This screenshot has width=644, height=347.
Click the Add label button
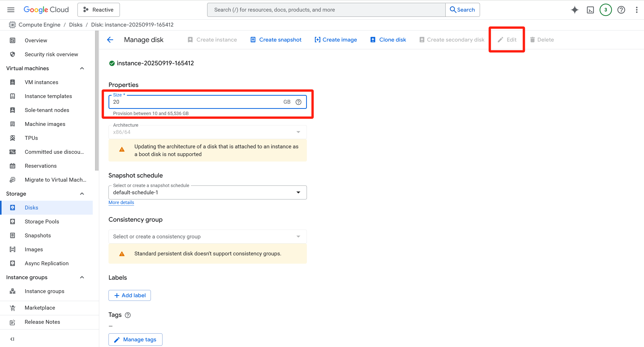130,295
